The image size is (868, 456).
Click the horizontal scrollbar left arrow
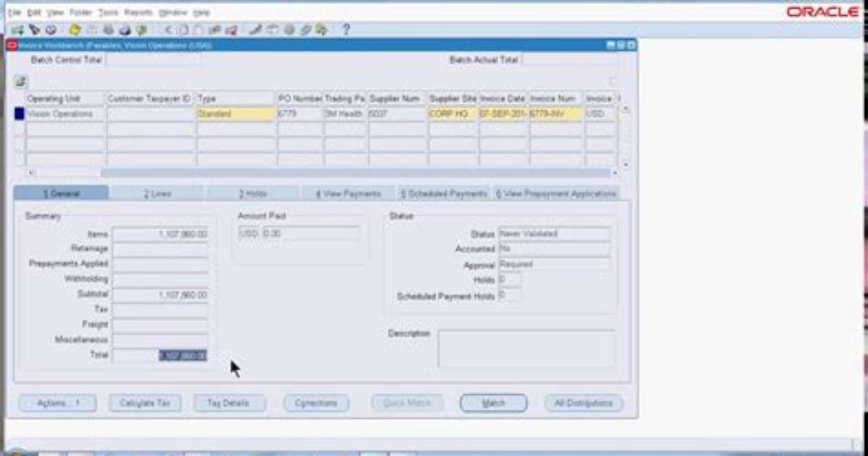[x=31, y=173]
